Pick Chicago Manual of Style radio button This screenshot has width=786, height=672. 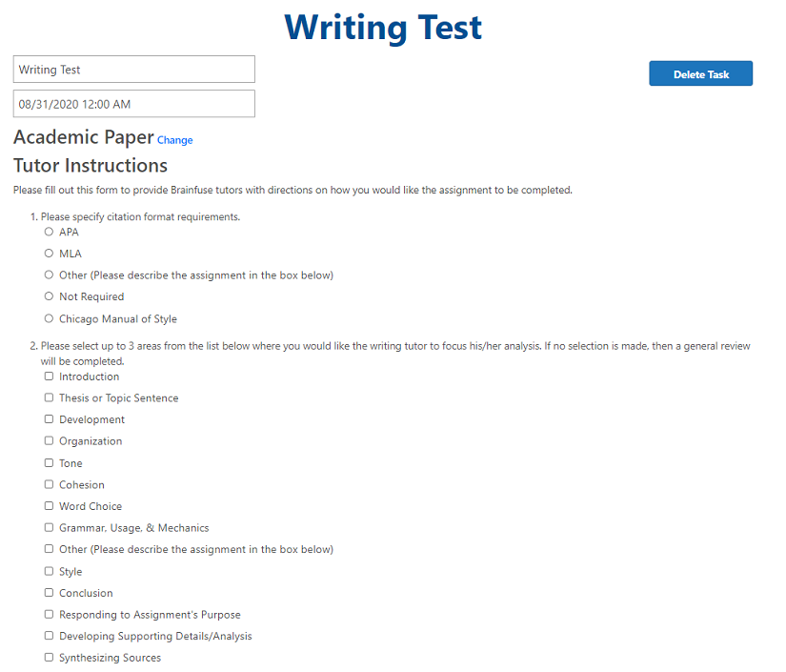49,318
